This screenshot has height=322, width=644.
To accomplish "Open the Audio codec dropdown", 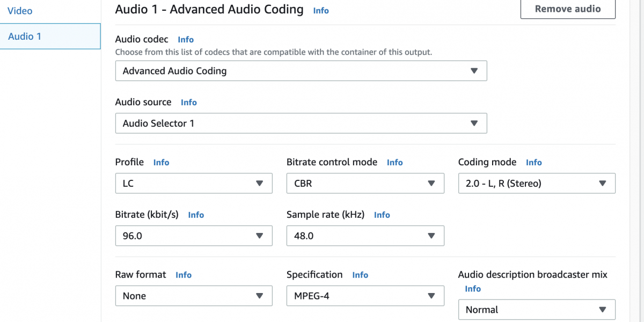I will (301, 71).
